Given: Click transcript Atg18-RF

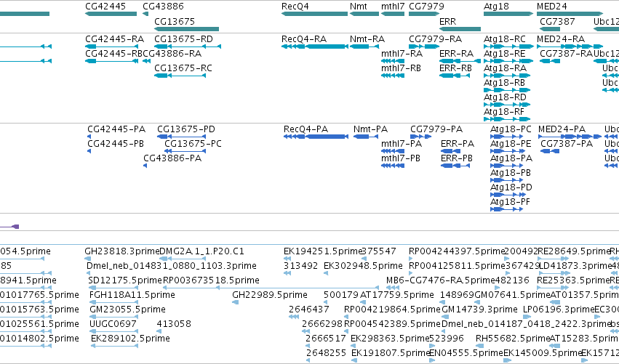Looking at the screenshot, I should click(x=504, y=112).
